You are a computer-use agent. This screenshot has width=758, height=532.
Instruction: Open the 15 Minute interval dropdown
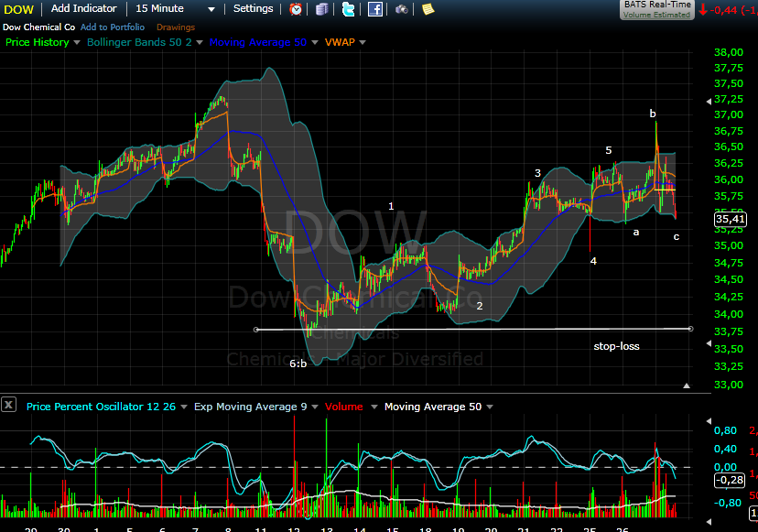pyautogui.click(x=211, y=9)
